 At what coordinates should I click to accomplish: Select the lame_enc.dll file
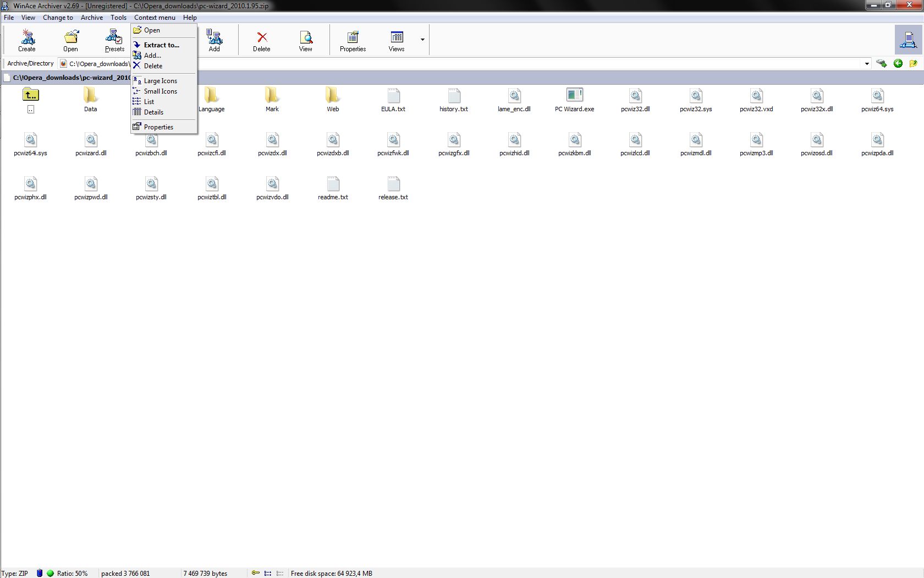514,100
